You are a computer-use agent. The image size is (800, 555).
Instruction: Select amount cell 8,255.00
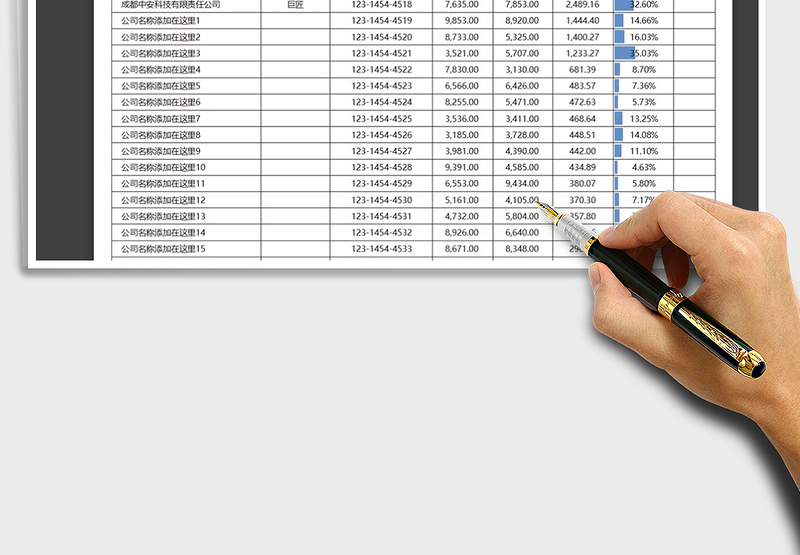coord(462,103)
